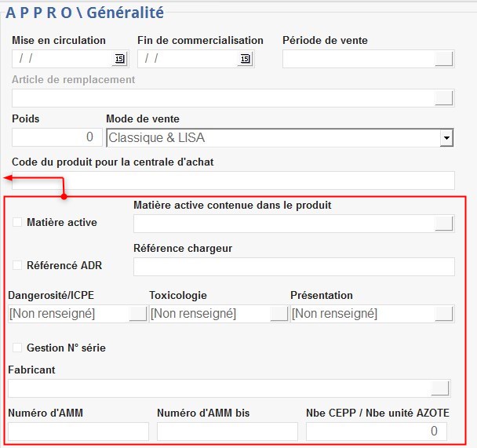Open Matière active contenue lookup button
The image size is (477, 448).
click(x=444, y=224)
